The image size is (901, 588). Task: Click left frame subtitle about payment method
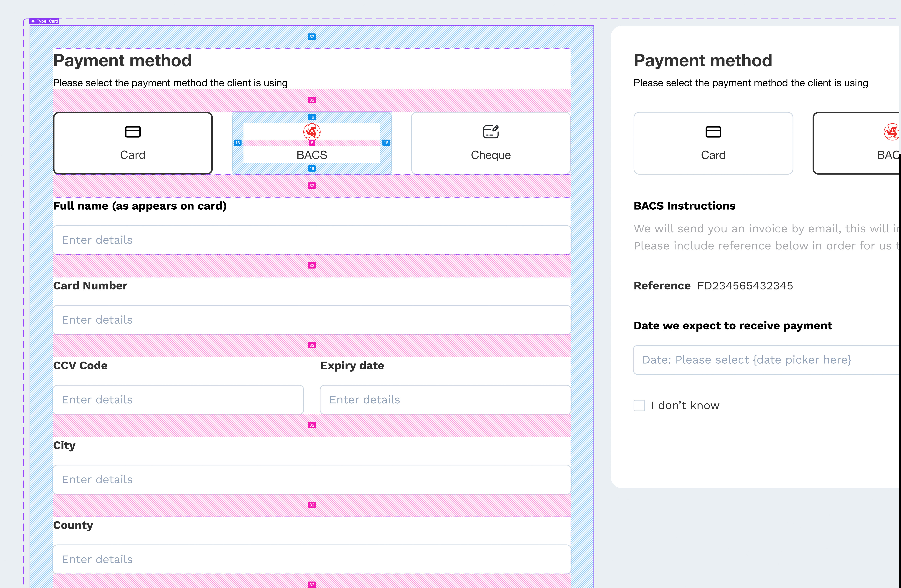(x=170, y=83)
